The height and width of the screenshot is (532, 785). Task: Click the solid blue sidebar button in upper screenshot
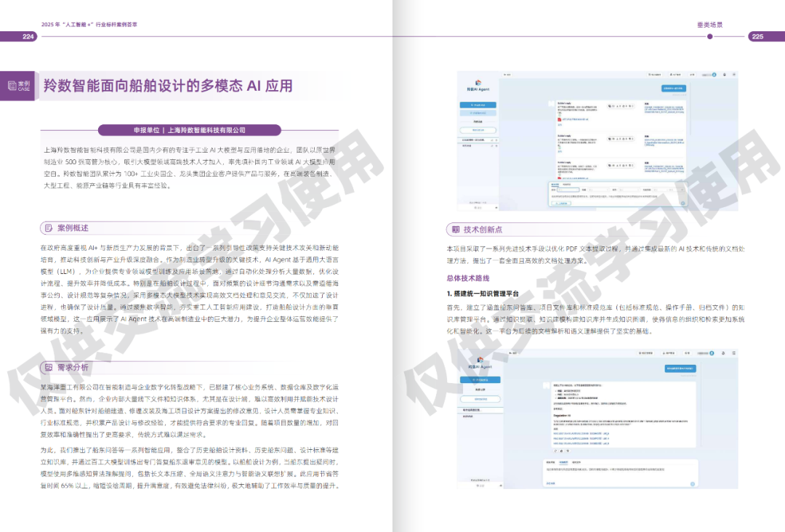point(478,105)
